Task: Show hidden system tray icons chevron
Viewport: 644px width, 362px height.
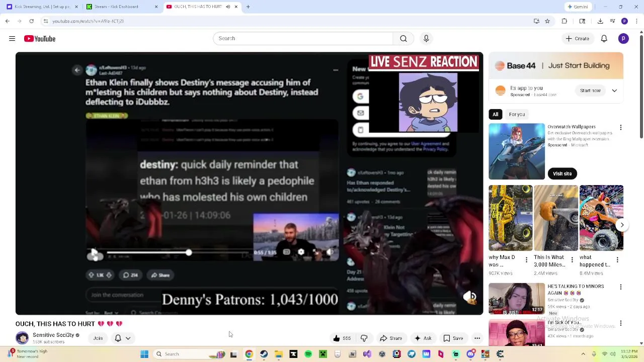Action: click(583, 354)
